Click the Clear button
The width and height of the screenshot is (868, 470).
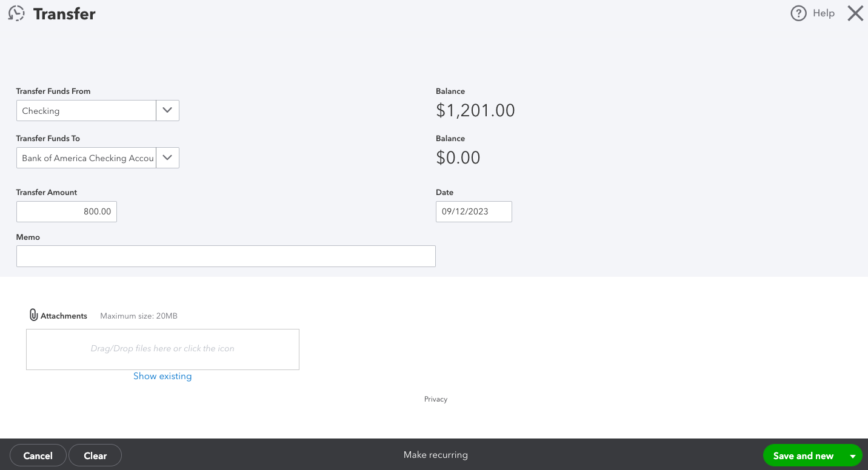(95, 455)
